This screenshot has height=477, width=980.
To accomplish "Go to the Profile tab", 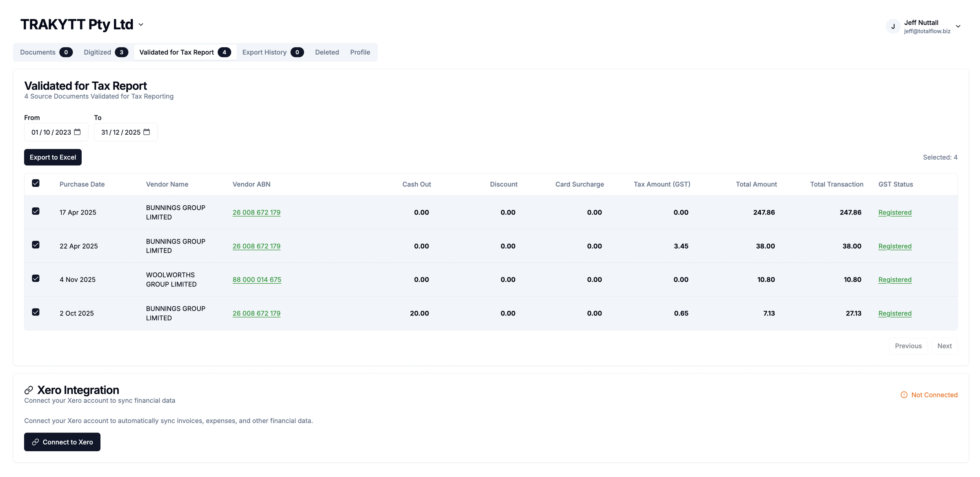I will pos(360,52).
